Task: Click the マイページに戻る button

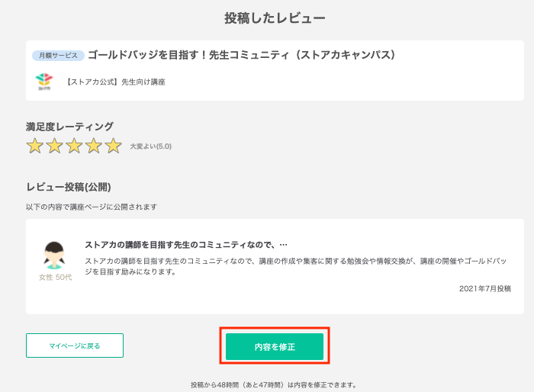Action: 75,345
